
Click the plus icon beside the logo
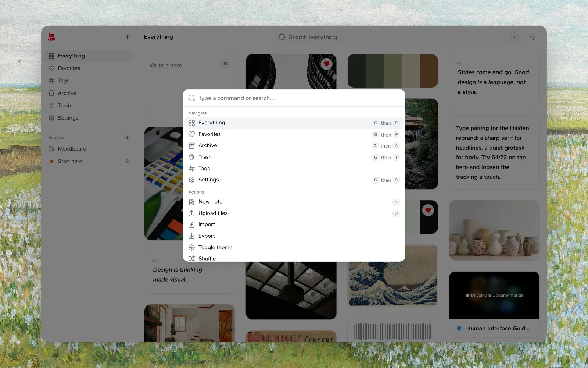pyautogui.click(x=127, y=37)
